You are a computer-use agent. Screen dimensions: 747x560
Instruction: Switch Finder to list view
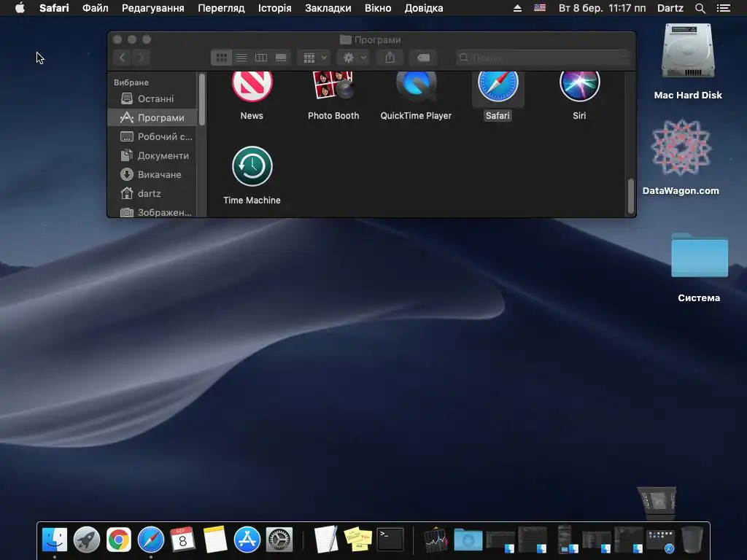241,58
